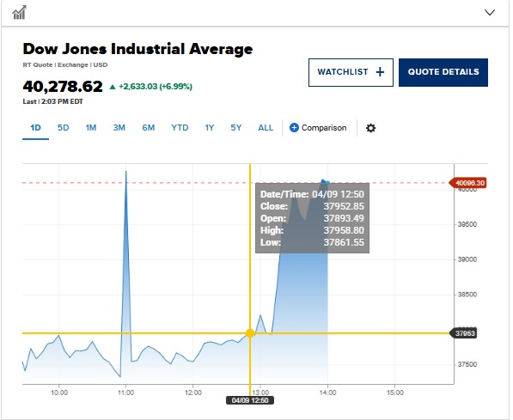Click the tooltip Open value 37893.49
Image resolution: width=513 pixels, height=420 pixels.
pos(344,218)
